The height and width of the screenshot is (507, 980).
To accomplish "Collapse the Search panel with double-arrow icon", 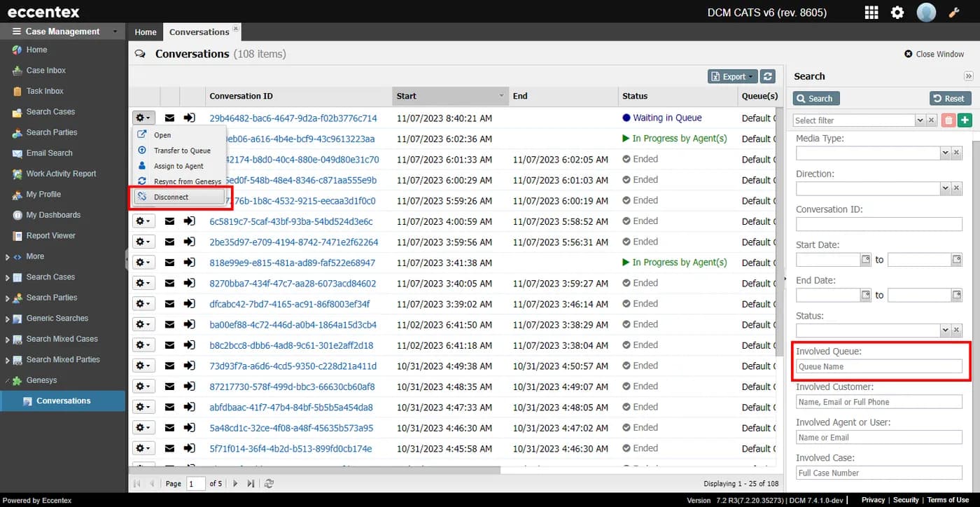I will click(969, 76).
